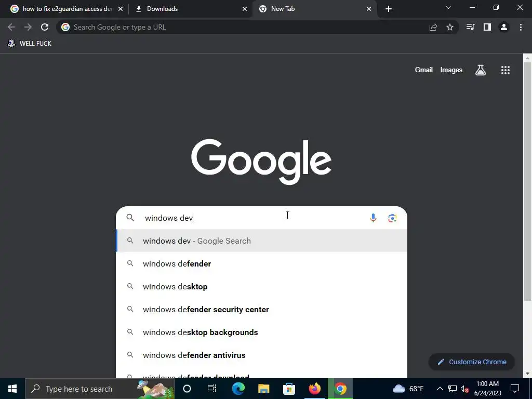Select 'windows defender antivirus' suggestion

point(262,355)
